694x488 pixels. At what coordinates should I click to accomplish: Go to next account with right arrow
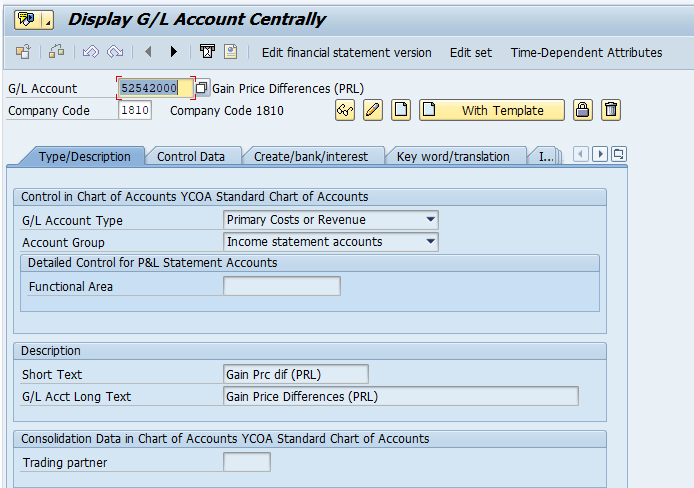173,52
